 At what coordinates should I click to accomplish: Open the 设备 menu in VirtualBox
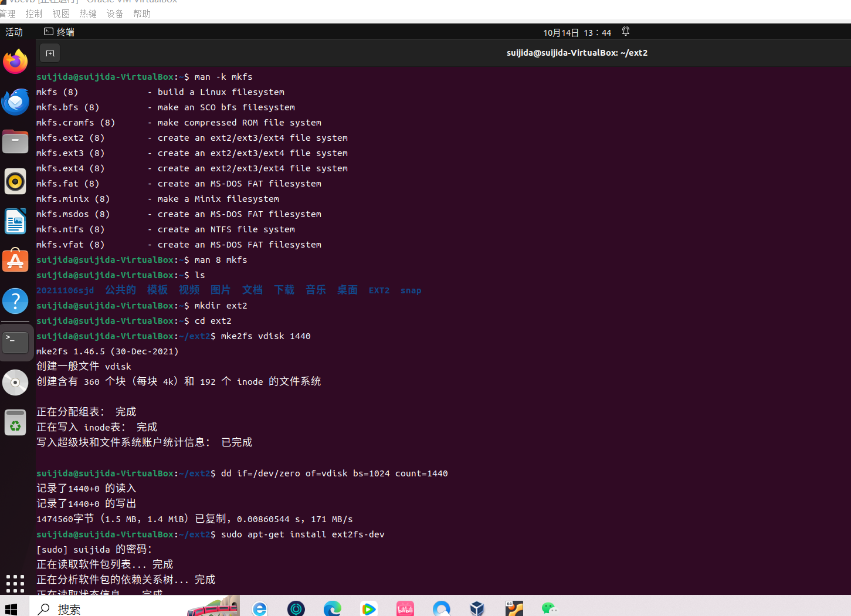(115, 13)
